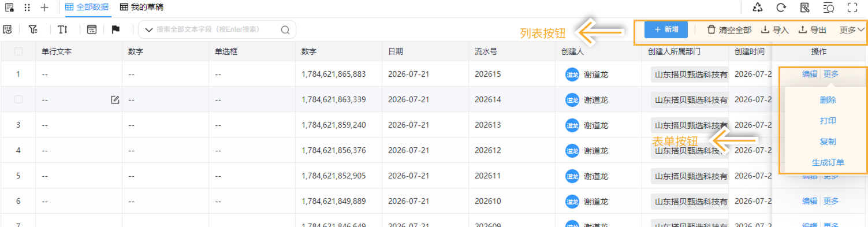This screenshot has height=227, width=868.
Task: Choose 删除 from the row menu
Action: (828, 99)
